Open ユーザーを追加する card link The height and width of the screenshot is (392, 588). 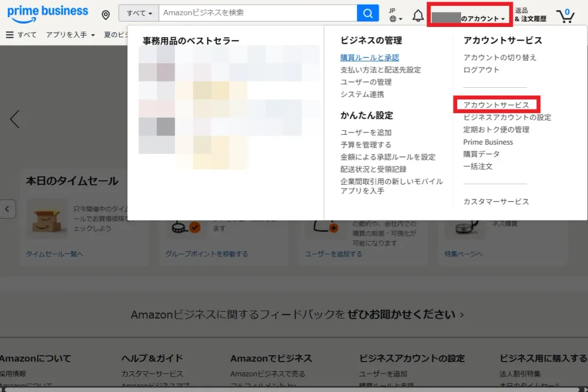334,254
